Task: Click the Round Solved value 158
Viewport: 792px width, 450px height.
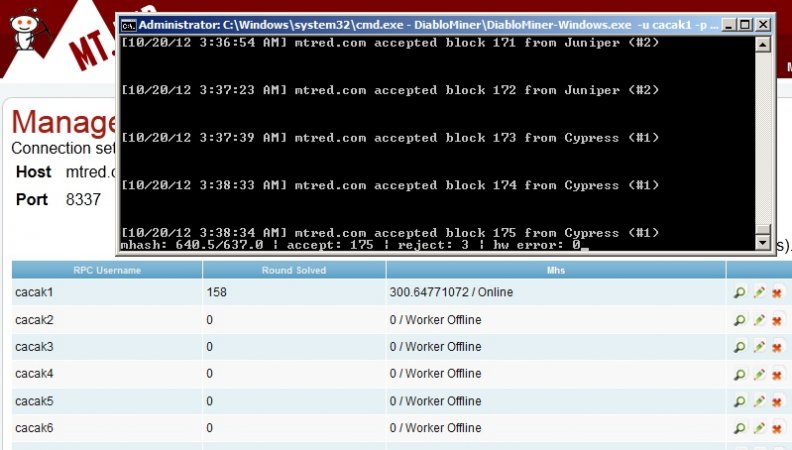Action: [217, 292]
